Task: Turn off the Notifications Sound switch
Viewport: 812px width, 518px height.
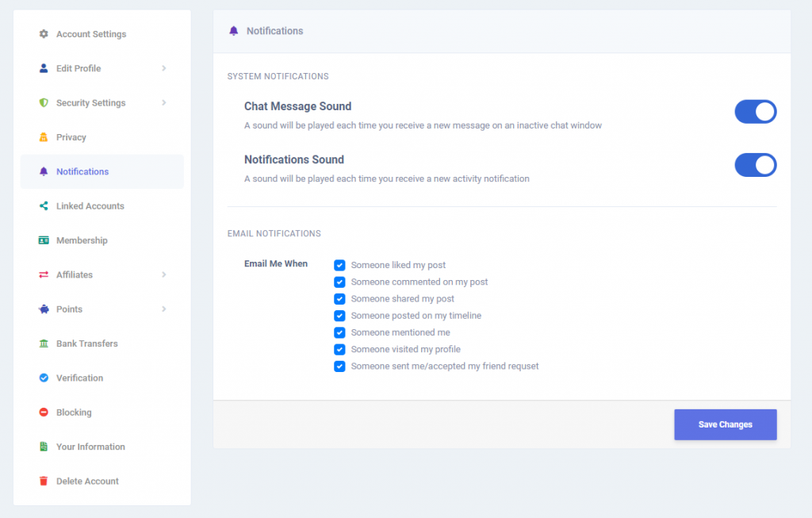Action: [x=756, y=165]
